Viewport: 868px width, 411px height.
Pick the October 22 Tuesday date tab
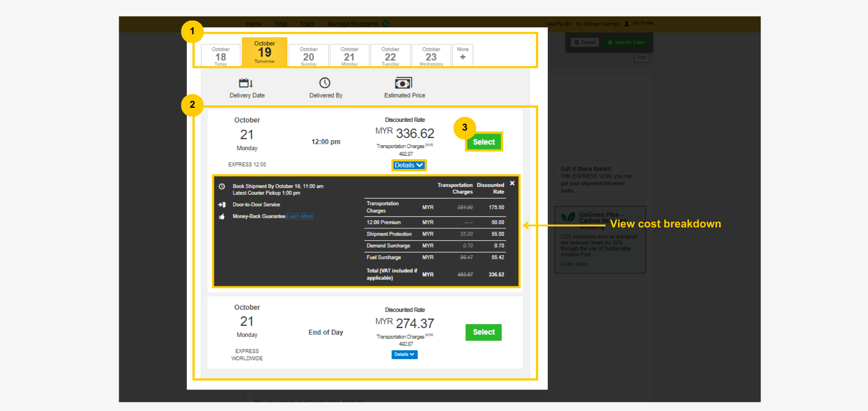[x=390, y=56]
